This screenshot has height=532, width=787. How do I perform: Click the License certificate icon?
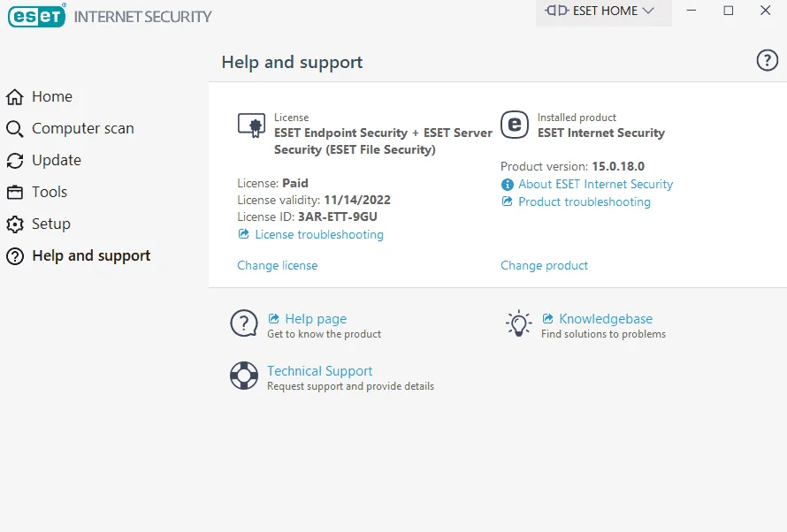tap(251, 125)
